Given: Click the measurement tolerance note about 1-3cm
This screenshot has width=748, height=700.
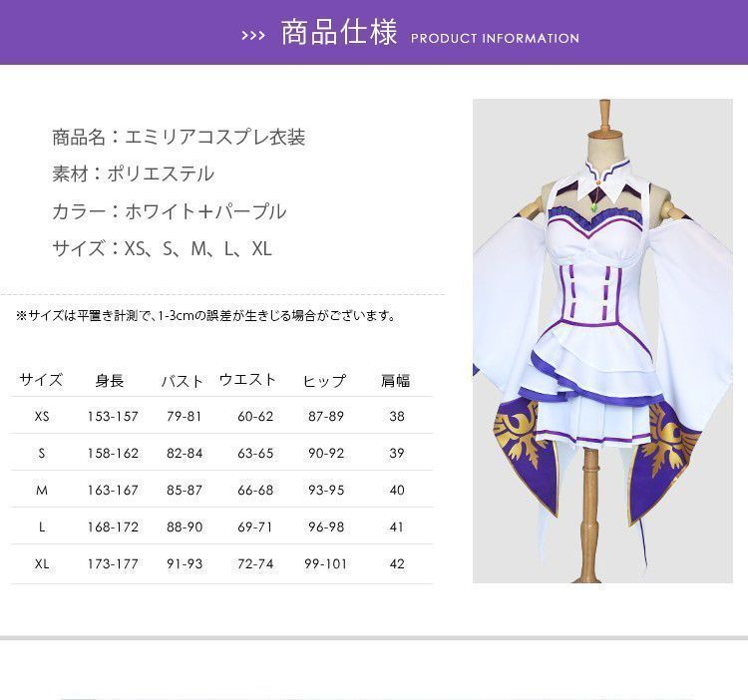Looking at the screenshot, I should point(207,316).
